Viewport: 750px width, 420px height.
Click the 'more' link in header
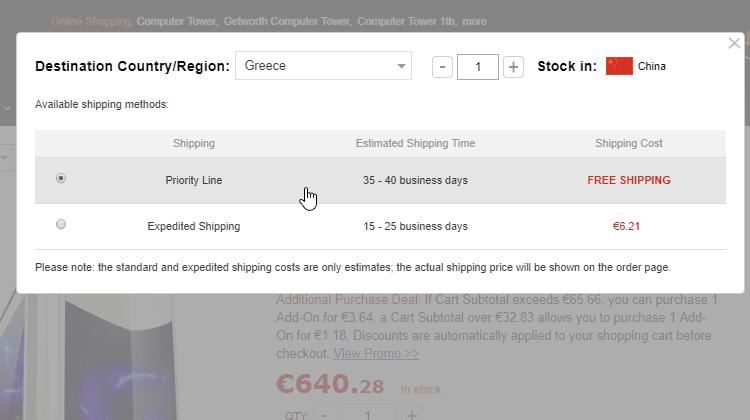[x=475, y=20]
